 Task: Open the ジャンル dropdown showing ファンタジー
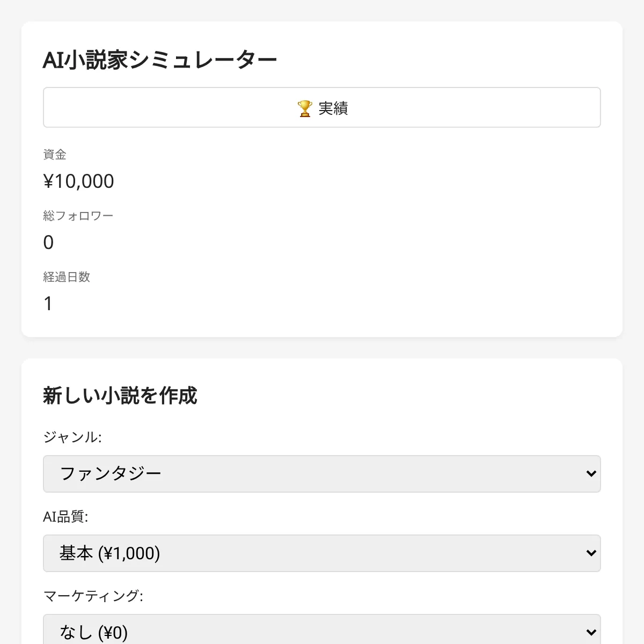pyautogui.click(x=321, y=474)
